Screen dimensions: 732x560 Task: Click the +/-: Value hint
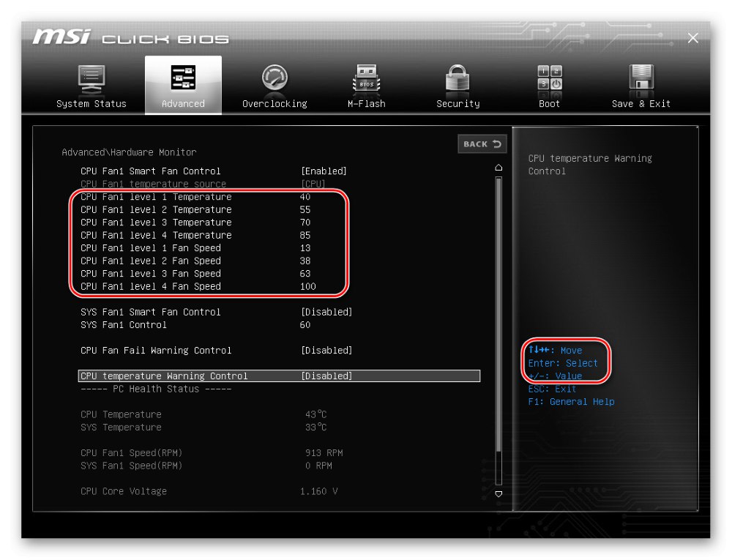[555, 376]
